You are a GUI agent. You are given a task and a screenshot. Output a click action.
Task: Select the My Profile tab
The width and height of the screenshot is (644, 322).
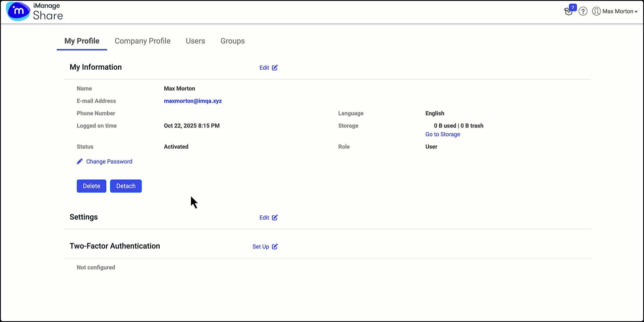pyautogui.click(x=82, y=41)
